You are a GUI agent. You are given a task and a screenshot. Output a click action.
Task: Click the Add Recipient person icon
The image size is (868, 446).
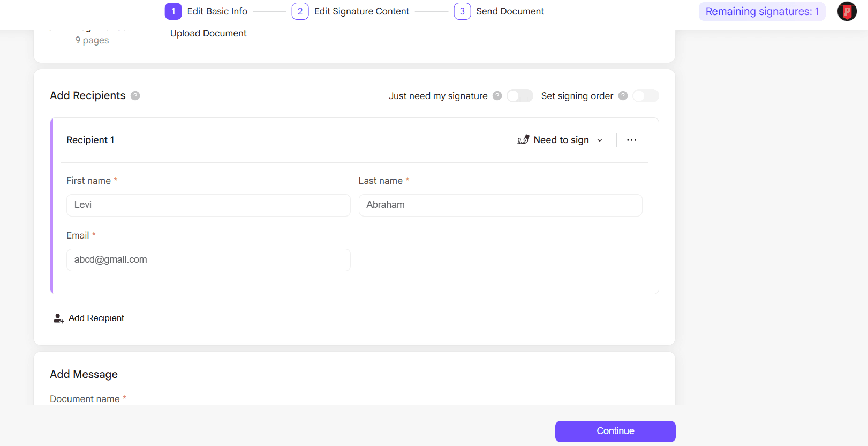pos(58,318)
